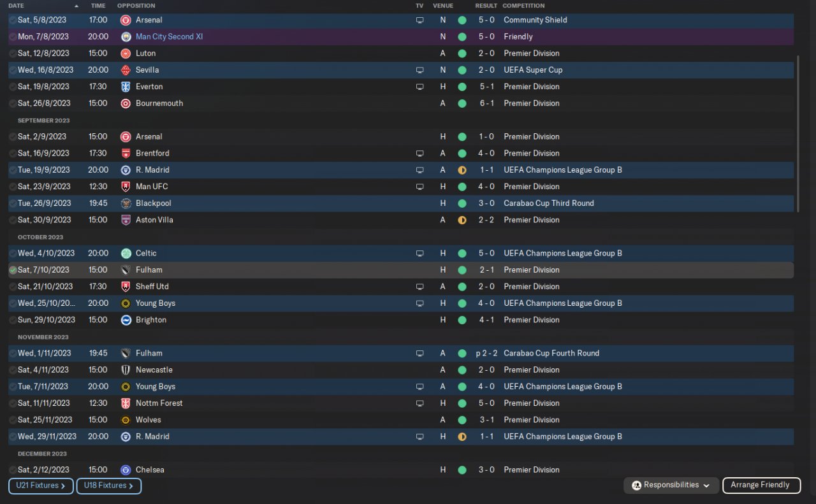Click the vertical scrollbar of the fixtures list
Viewport: 816px width, 504px height.
tap(798, 127)
